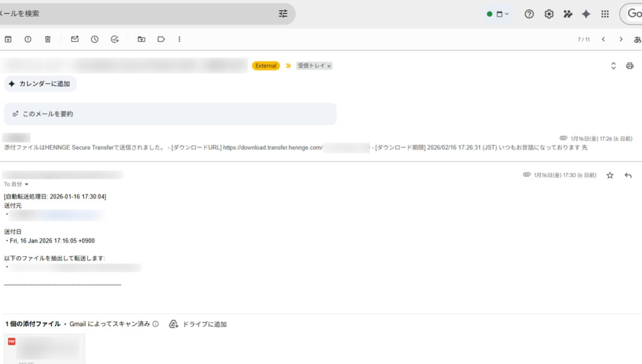Archive this email

tap(8, 39)
